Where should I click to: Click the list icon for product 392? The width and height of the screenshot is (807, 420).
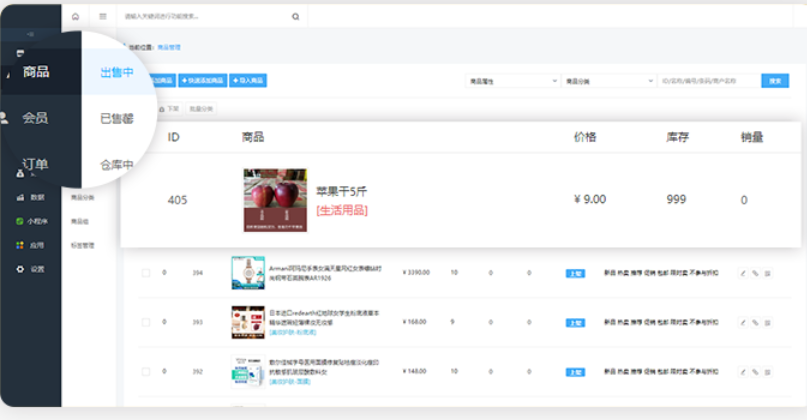click(x=768, y=370)
